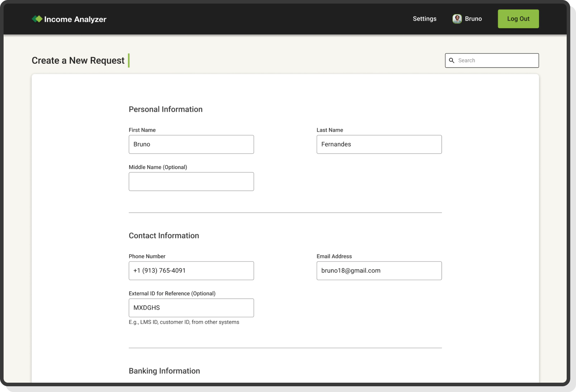This screenshot has width=576, height=392.
Task: Click the green accent bar beside the page title
Action: (x=129, y=60)
